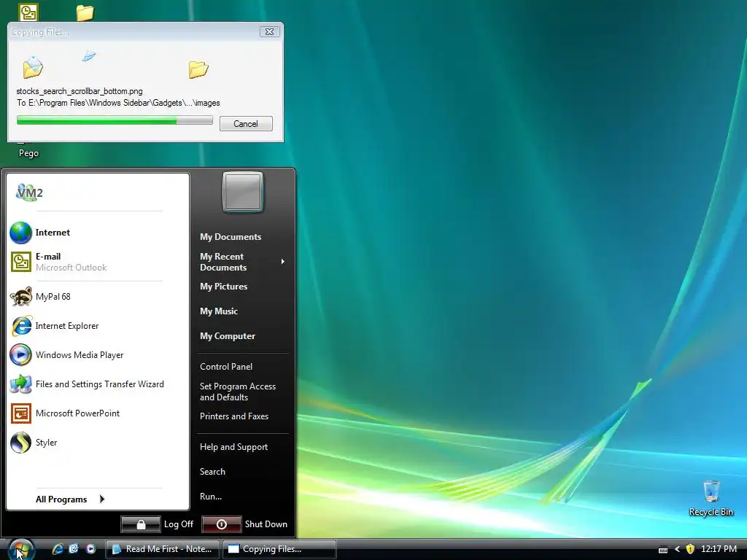Open MyPal 68 raccoon icon
Viewport: 747px width, 560px height.
[20, 297]
